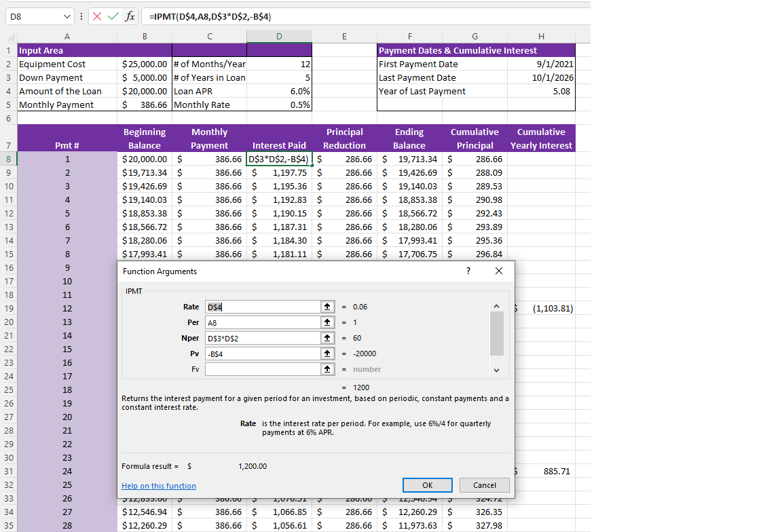
Task: Open the Name Box dropdown arrow
Action: [x=67, y=16]
